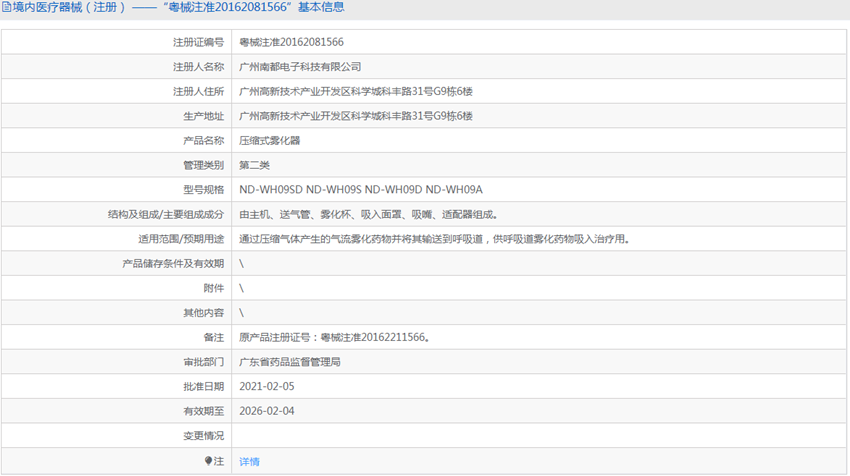Image resolution: width=850 pixels, height=476 pixels.
Task: Select the 有效期至 label
Action: (x=203, y=411)
